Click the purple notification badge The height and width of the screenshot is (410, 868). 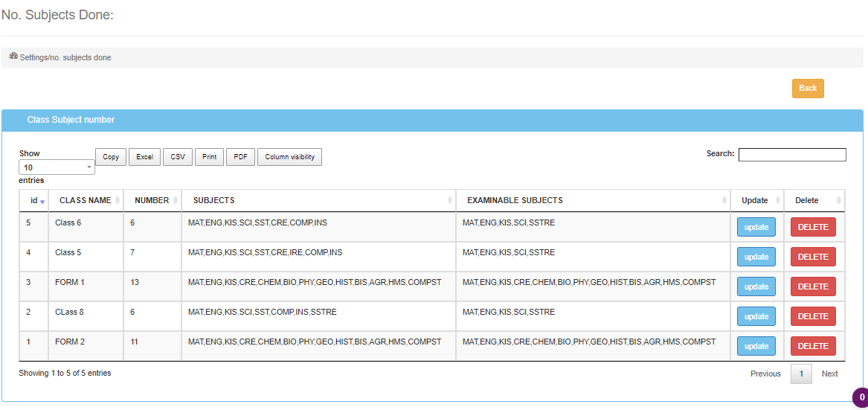[x=860, y=397]
